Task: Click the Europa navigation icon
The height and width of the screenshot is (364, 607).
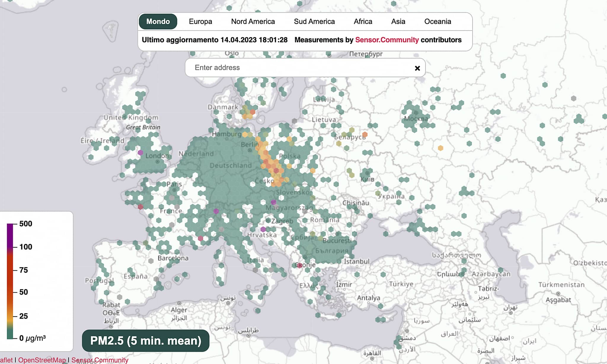Action: tap(200, 21)
